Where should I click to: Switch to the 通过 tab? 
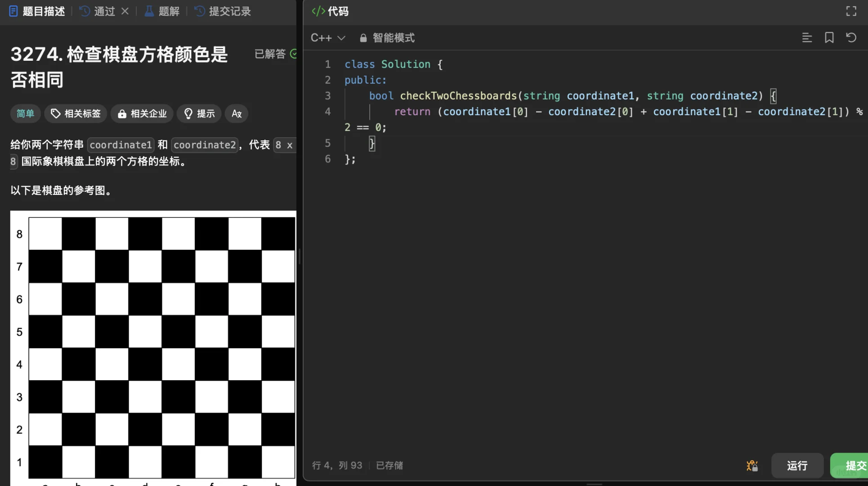98,11
